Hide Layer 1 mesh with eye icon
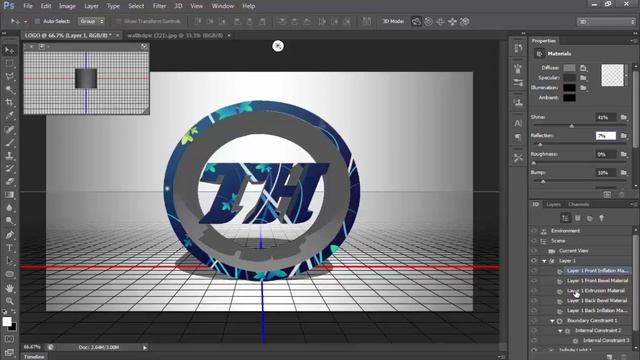The image size is (640, 360). [x=534, y=261]
